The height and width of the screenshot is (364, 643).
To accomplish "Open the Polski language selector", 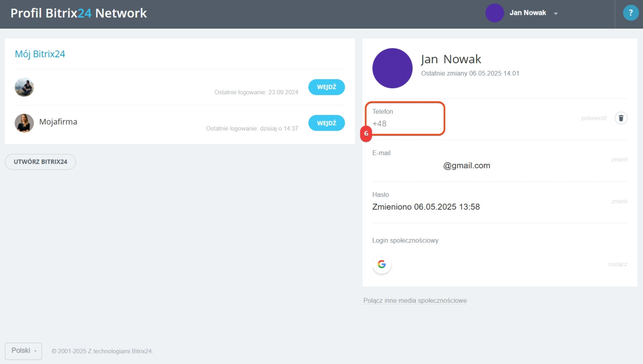I will coord(24,351).
